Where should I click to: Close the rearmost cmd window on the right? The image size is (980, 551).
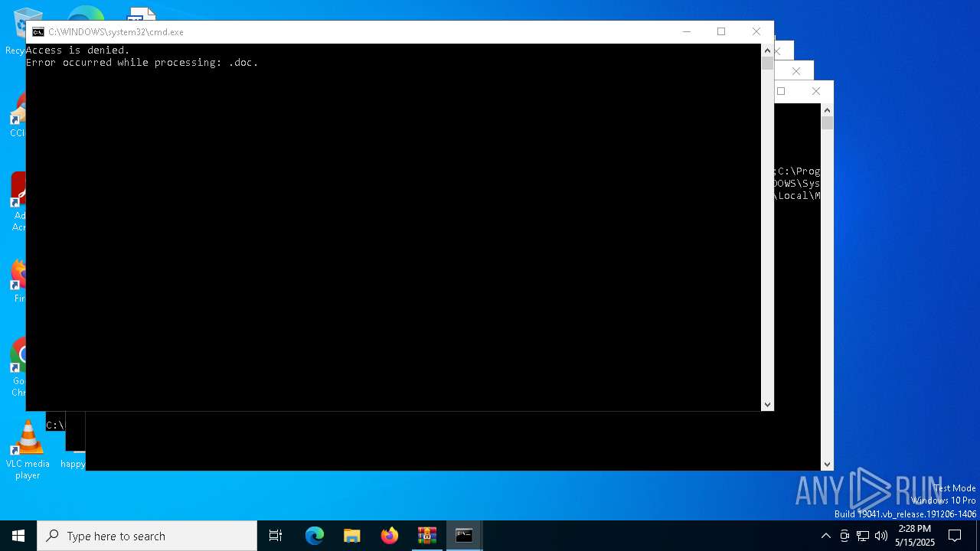[816, 91]
